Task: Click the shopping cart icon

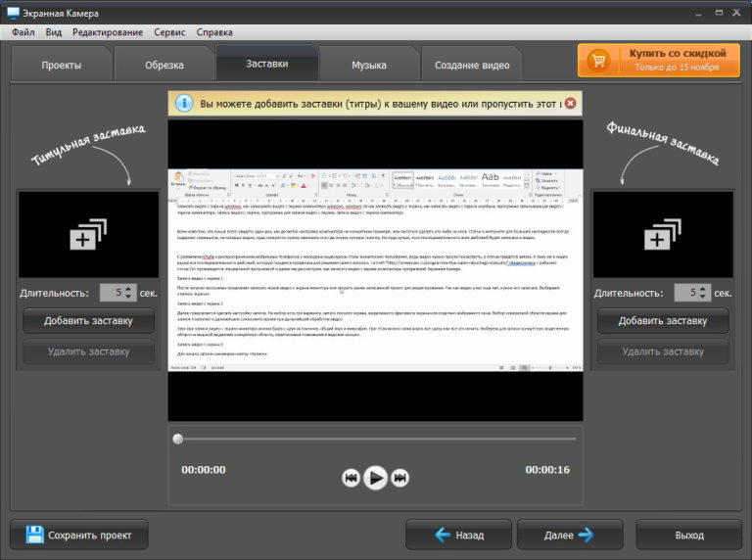Action: (598, 61)
